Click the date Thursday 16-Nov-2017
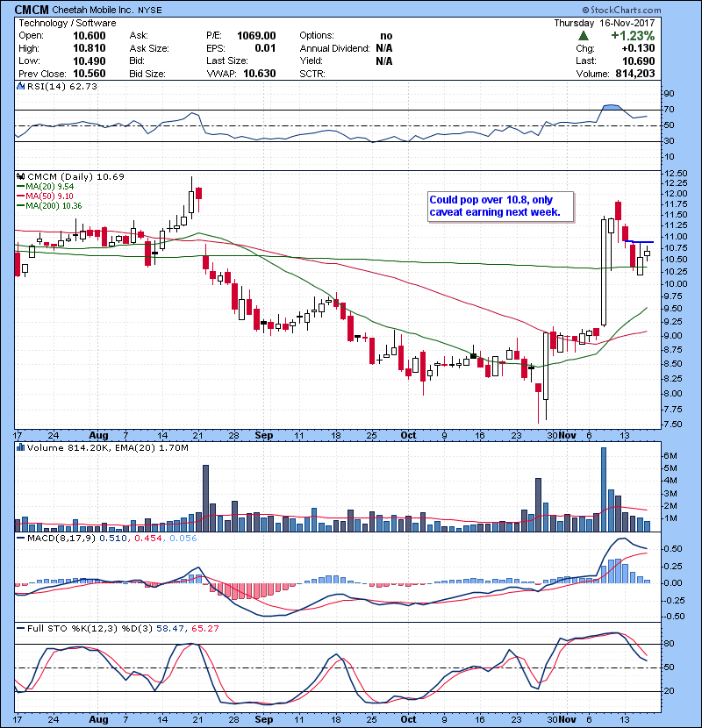 [x=604, y=23]
